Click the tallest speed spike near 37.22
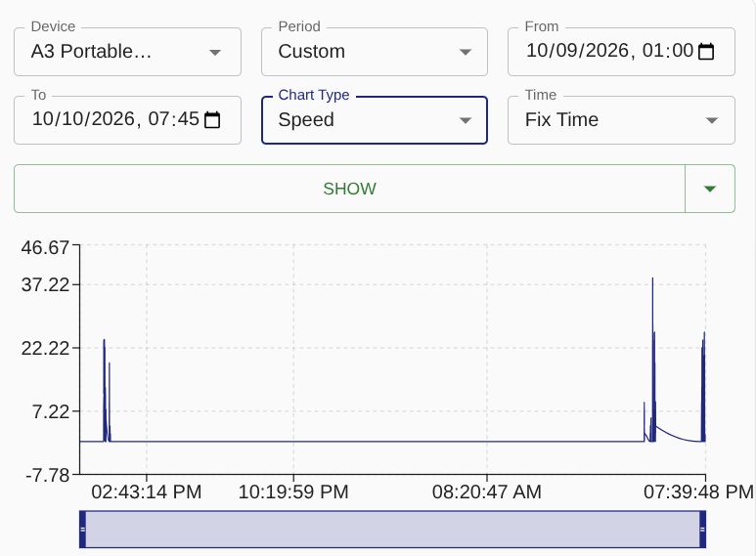756x556 pixels. click(x=653, y=279)
